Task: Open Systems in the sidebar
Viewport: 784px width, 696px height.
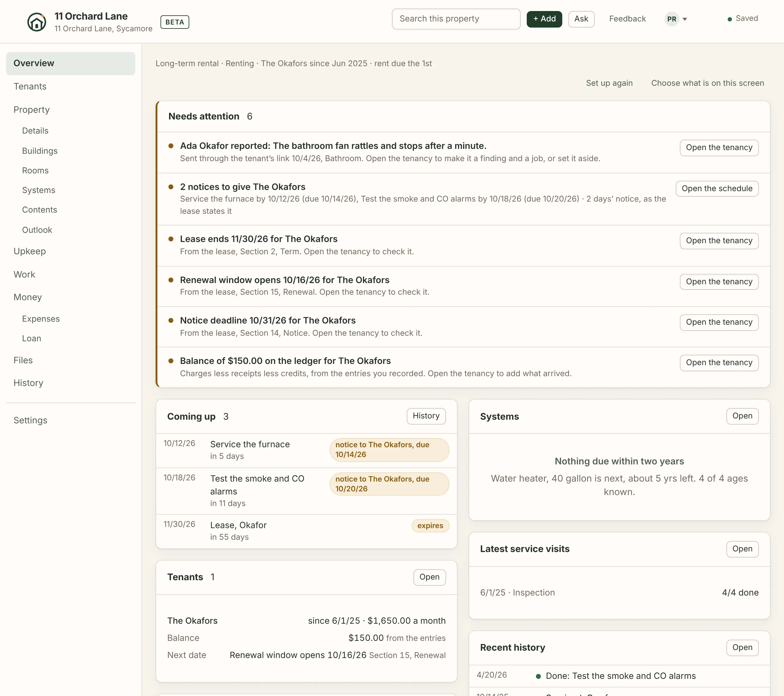Action: tap(39, 190)
